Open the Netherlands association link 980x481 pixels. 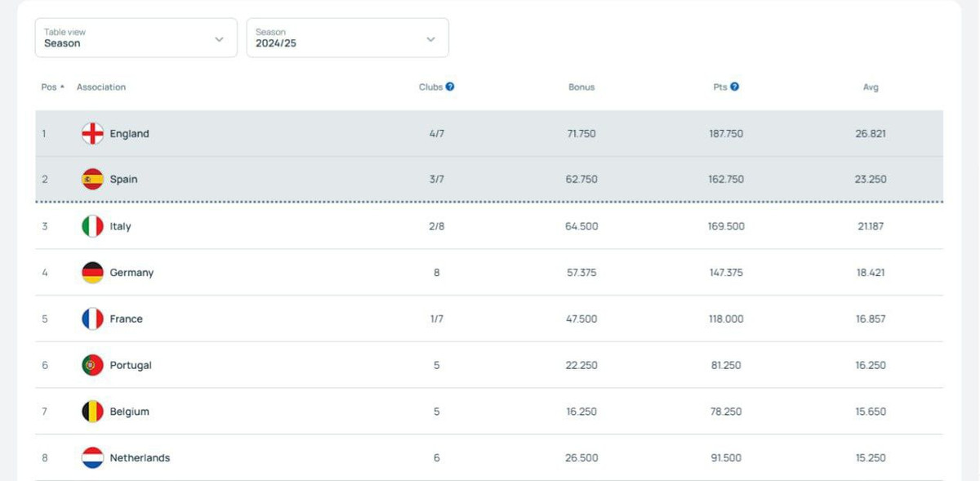(x=140, y=458)
